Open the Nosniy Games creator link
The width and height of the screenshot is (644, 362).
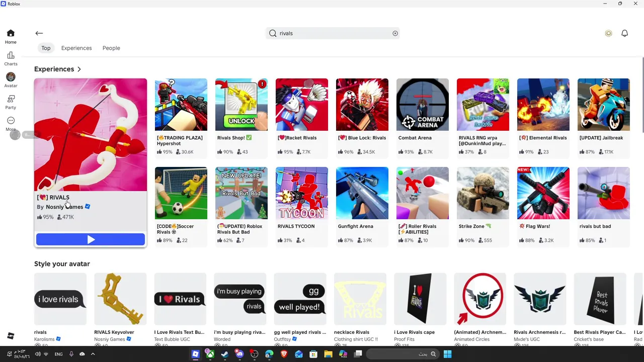pos(64,207)
